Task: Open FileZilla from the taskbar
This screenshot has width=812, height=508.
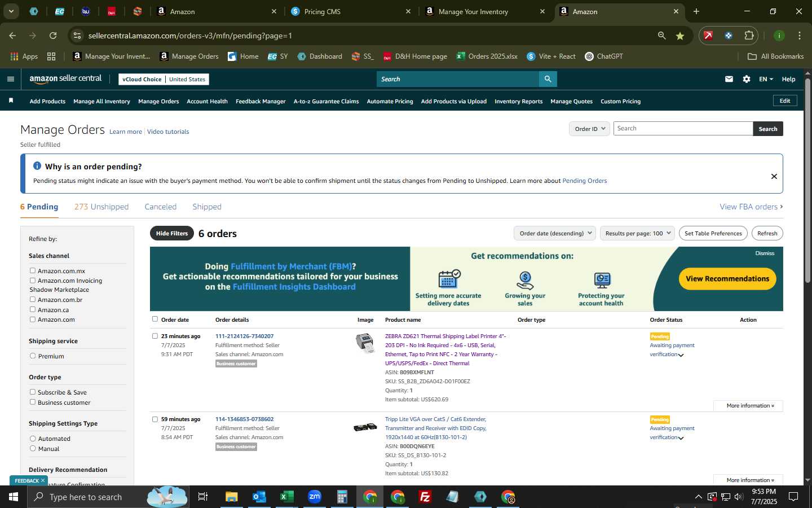Action: point(425,497)
